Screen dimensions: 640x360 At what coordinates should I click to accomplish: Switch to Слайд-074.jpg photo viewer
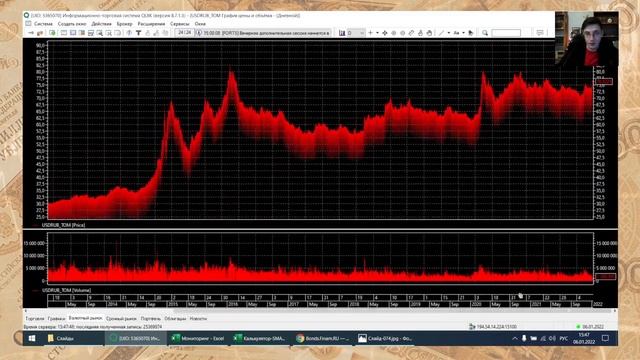385,338
